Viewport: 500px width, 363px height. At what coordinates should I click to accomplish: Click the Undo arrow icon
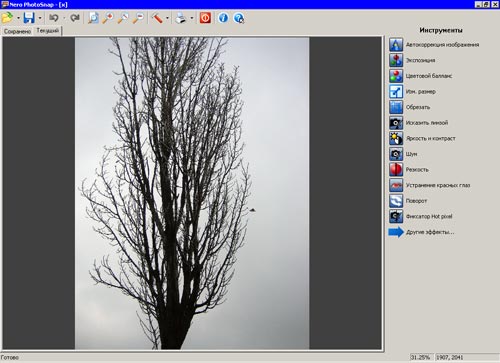pyautogui.click(x=54, y=18)
